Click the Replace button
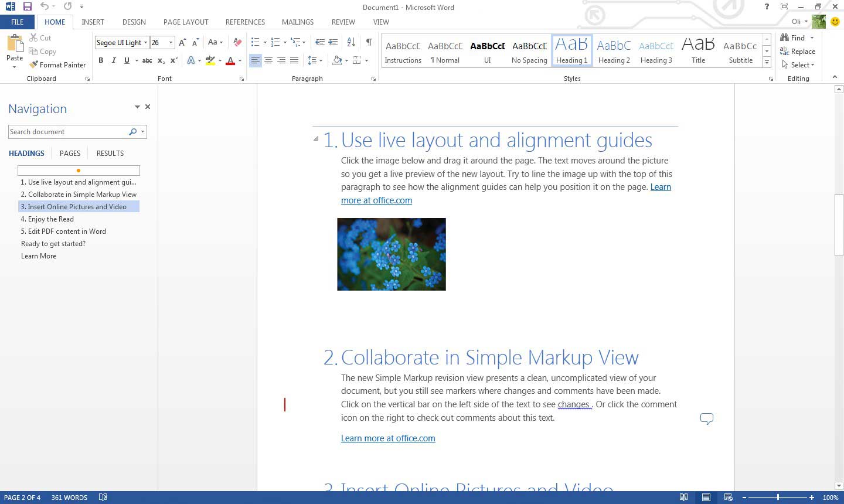Screen dimensions: 844x504 pyautogui.click(x=798, y=51)
